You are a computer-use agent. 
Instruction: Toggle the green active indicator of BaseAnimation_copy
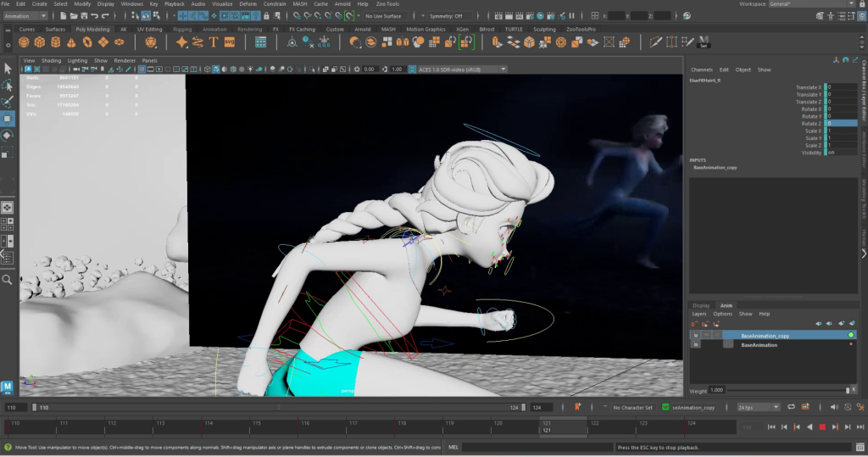pos(851,335)
